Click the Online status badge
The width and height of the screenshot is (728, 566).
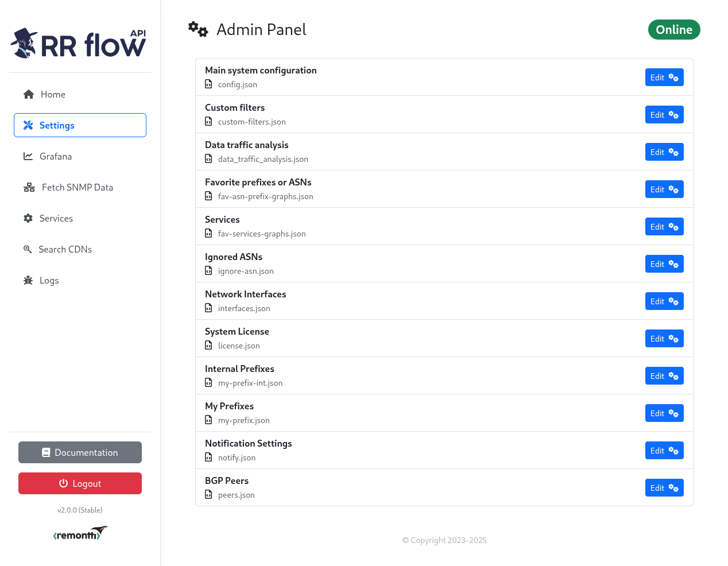click(x=674, y=30)
